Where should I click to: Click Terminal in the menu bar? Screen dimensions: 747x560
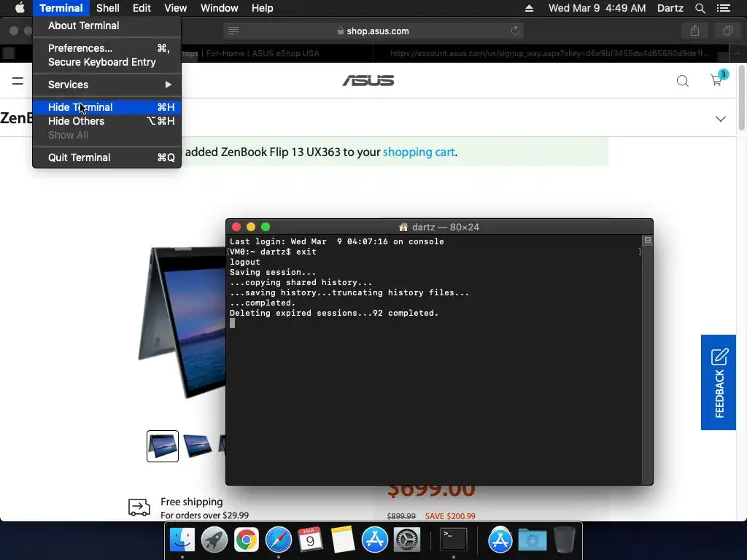coord(61,8)
